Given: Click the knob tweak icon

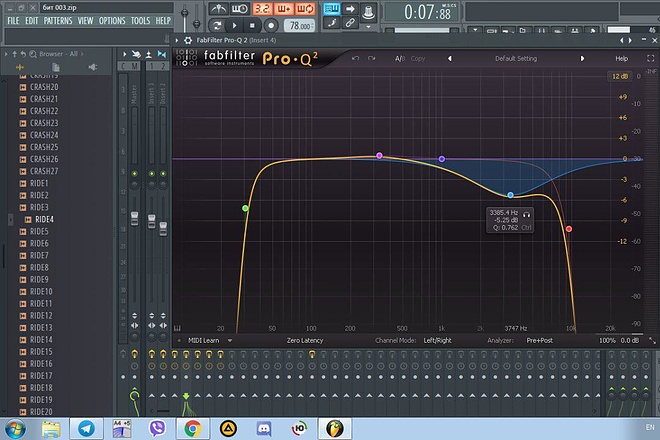Looking at the screenshot, I should click(368, 12).
